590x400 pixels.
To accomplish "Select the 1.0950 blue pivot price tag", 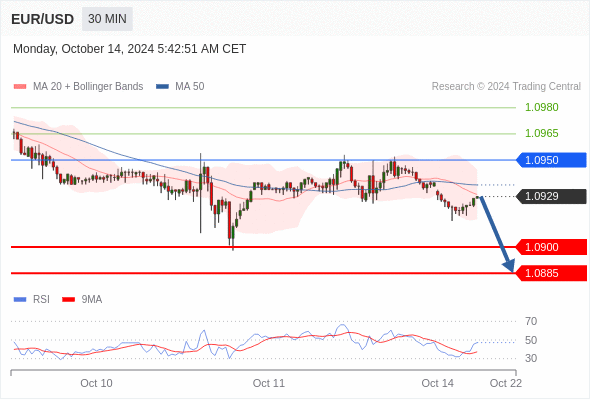I will click(x=551, y=160).
